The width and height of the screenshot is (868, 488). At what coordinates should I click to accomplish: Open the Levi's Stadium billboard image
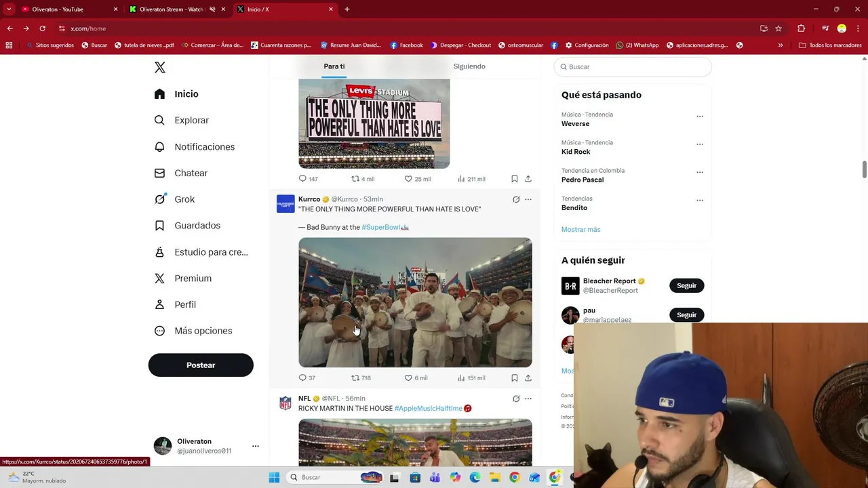click(x=374, y=123)
